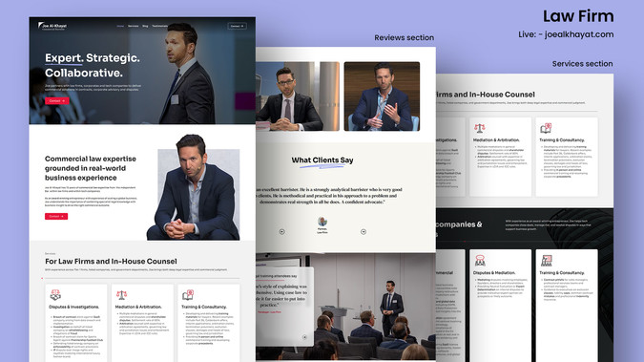Open the Services nav item
Viewport: 644px width, 362px height.
pyautogui.click(x=133, y=26)
